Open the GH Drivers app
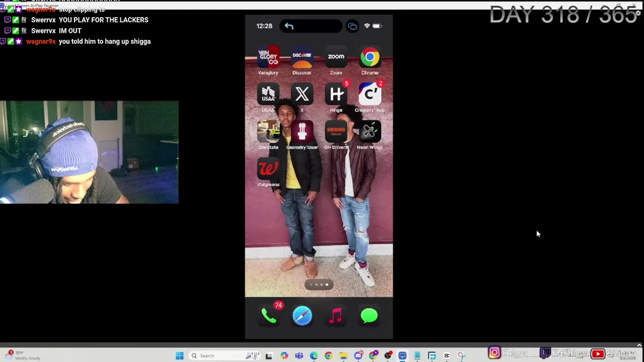Screen dimensions: 644x362 336,132
